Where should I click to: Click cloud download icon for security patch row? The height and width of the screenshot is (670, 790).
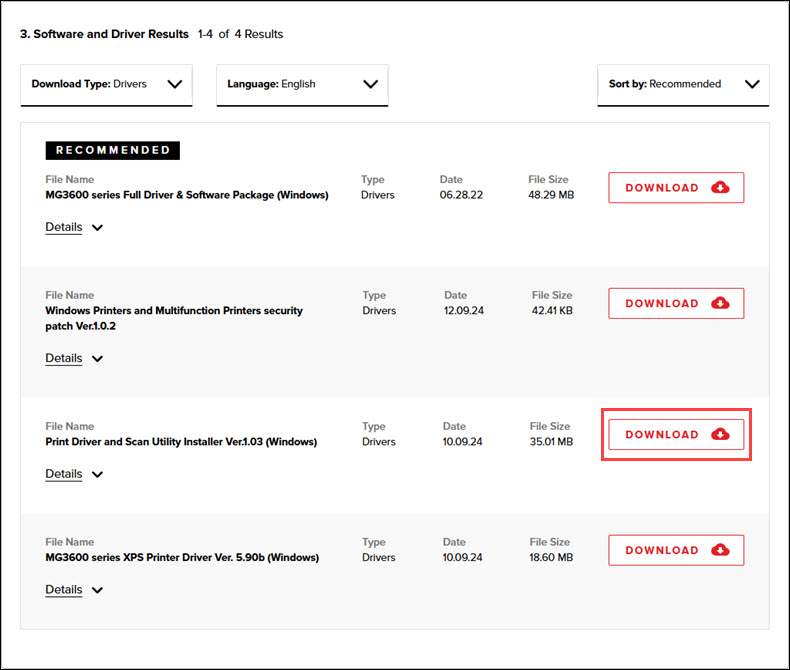point(720,303)
